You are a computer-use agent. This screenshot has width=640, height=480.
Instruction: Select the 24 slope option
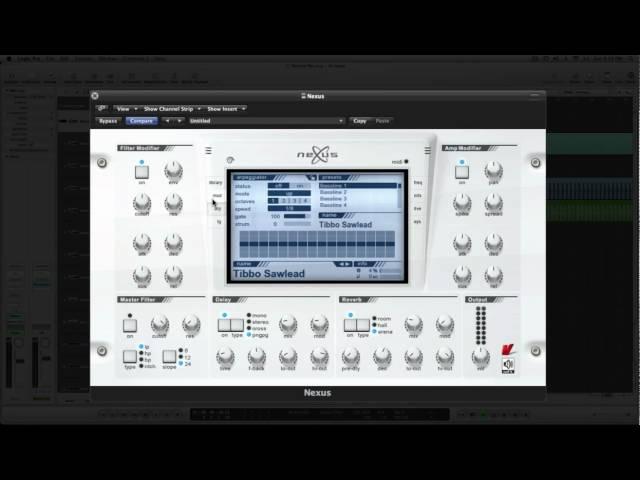[x=185, y=363]
